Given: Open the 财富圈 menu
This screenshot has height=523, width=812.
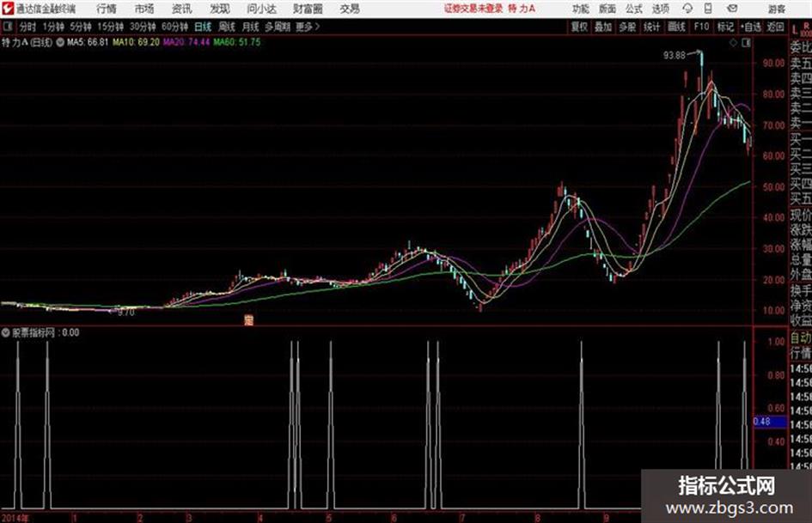Looking at the screenshot, I should pos(308,9).
